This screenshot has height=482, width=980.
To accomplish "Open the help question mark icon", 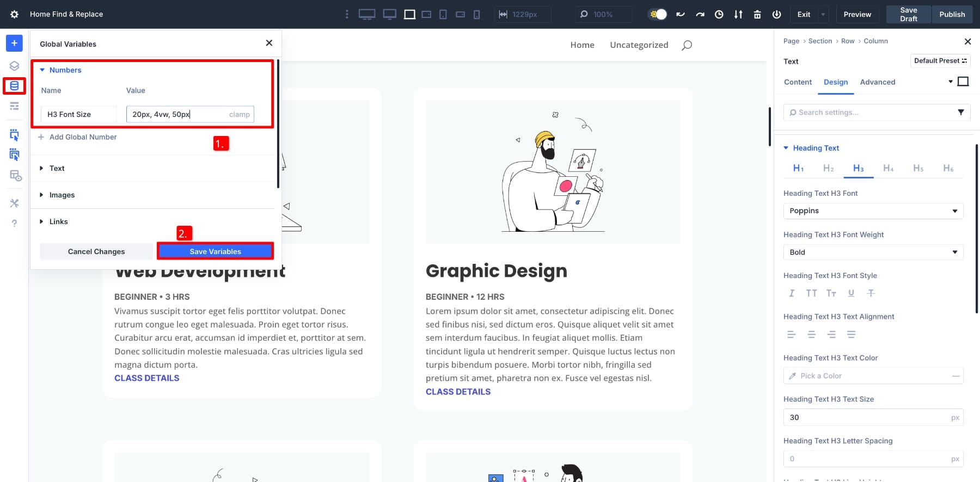I will tap(14, 223).
